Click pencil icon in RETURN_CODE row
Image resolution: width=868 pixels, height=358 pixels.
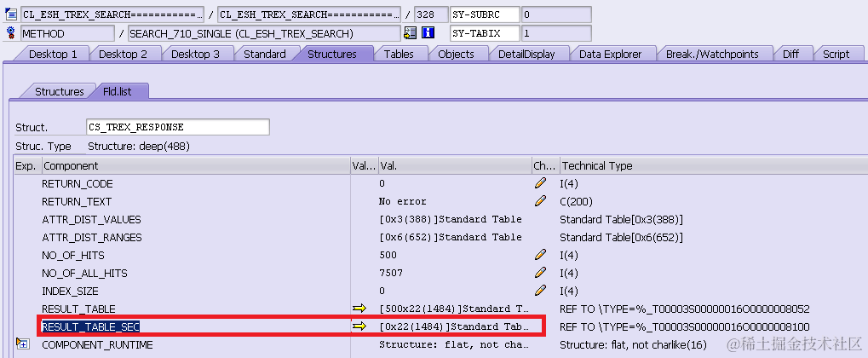point(541,183)
